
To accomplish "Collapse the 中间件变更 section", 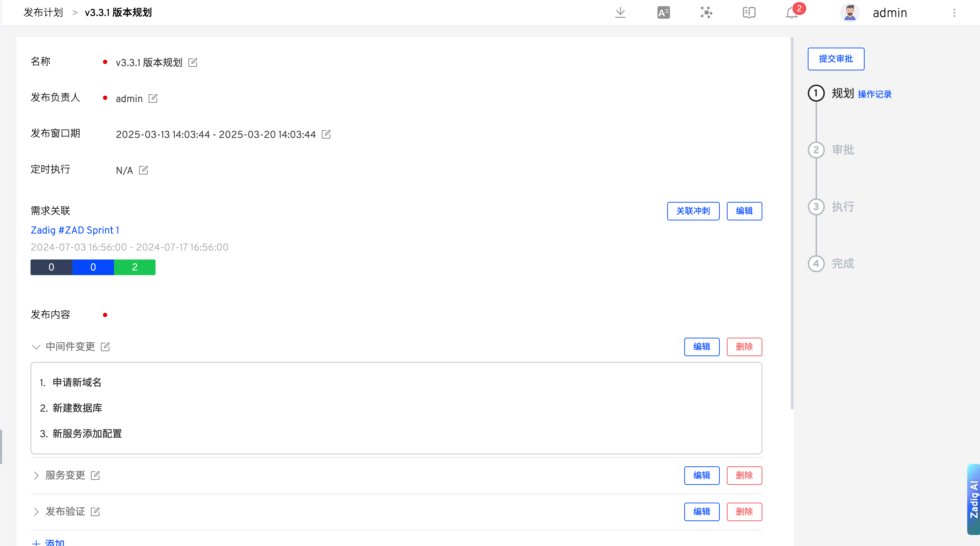I will tap(36, 347).
